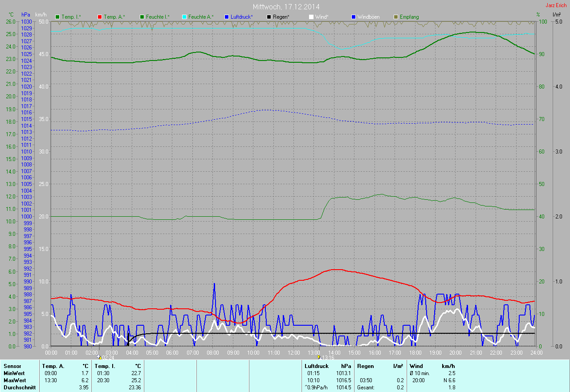
Task: Click the blue Windböen legend square
Action: pos(354,17)
